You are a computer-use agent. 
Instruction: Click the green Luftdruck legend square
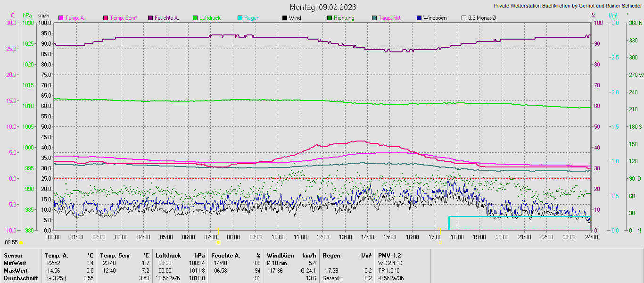click(x=195, y=18)
